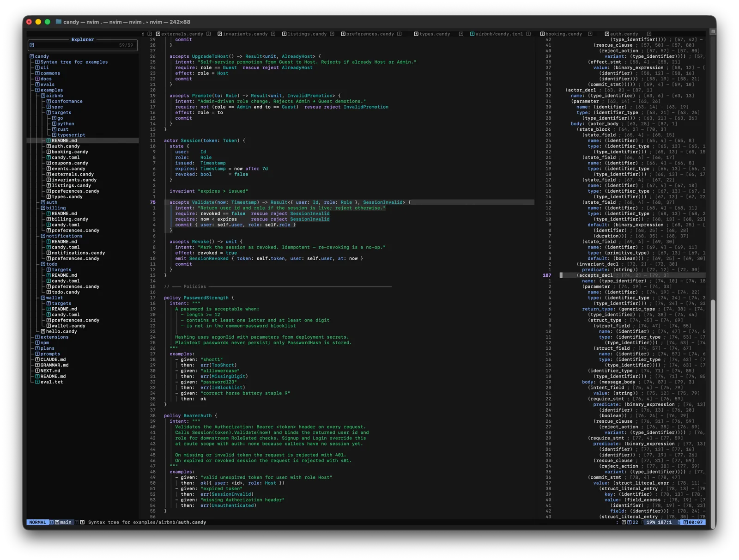Click the file icon of types.candy tab

pyautogui.click(x=416, y=34)
